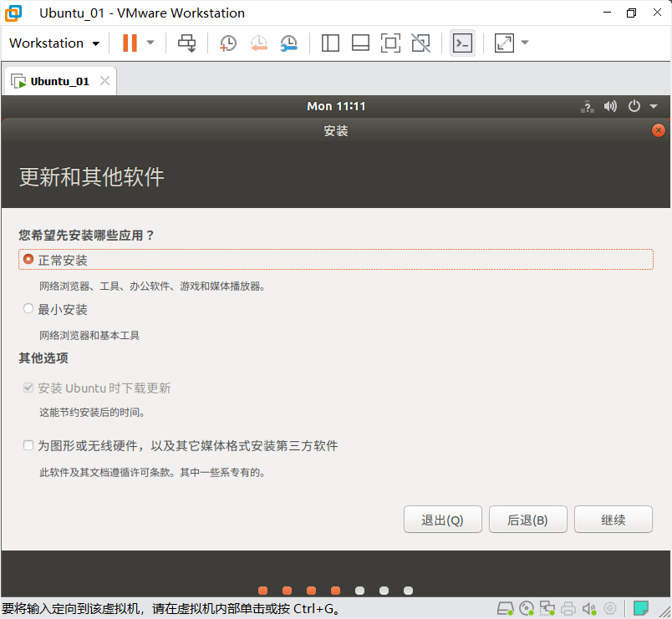Click the 您希望先安装哪些应用 question text

86,236
